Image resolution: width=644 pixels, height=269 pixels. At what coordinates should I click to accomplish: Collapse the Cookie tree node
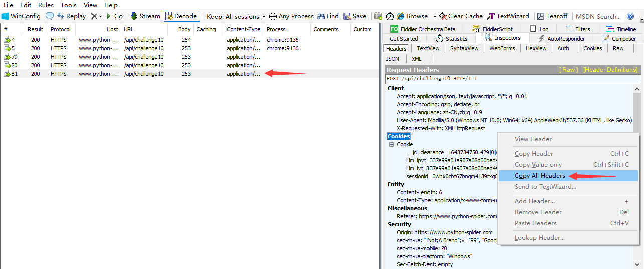coord(392,144)
